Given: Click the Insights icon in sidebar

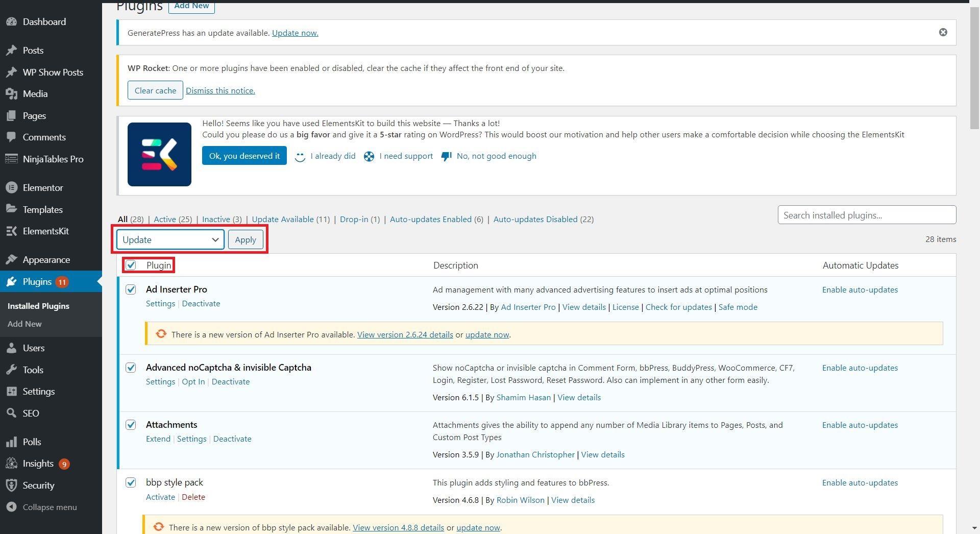Looking at the screenshot, I should (x=11, y=464).
